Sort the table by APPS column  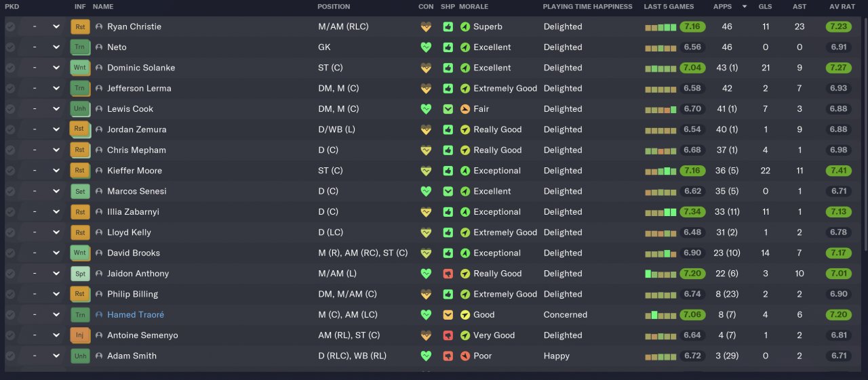(x=722, y=7)
